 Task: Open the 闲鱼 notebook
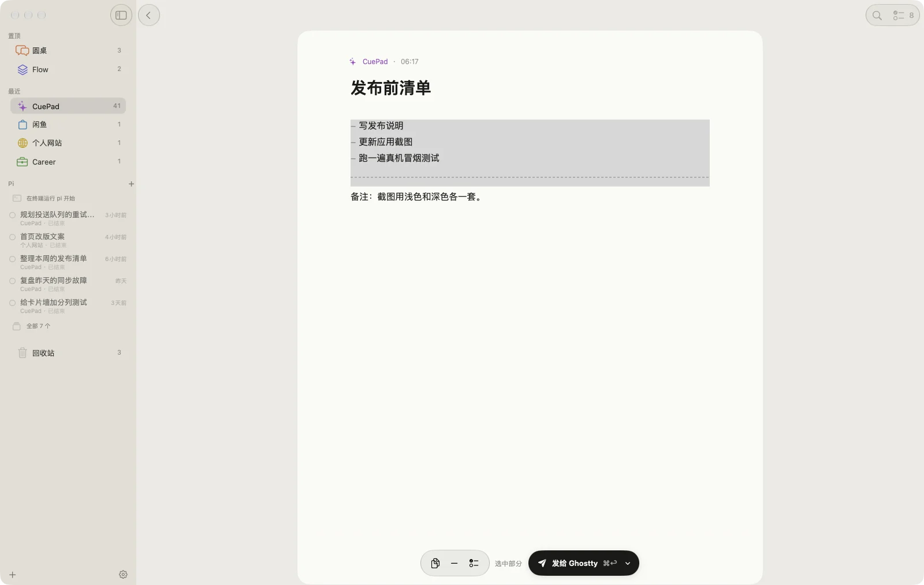pos(68,125)
